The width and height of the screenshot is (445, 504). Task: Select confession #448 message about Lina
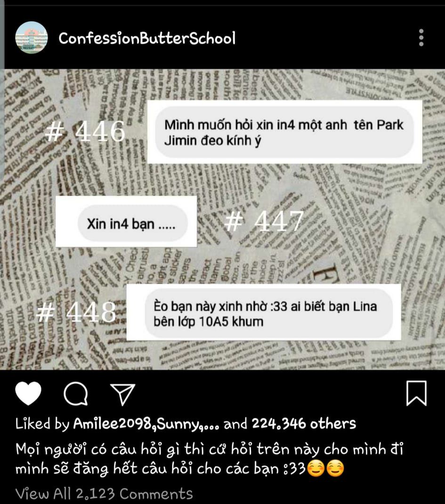click(x=268, y=313)
